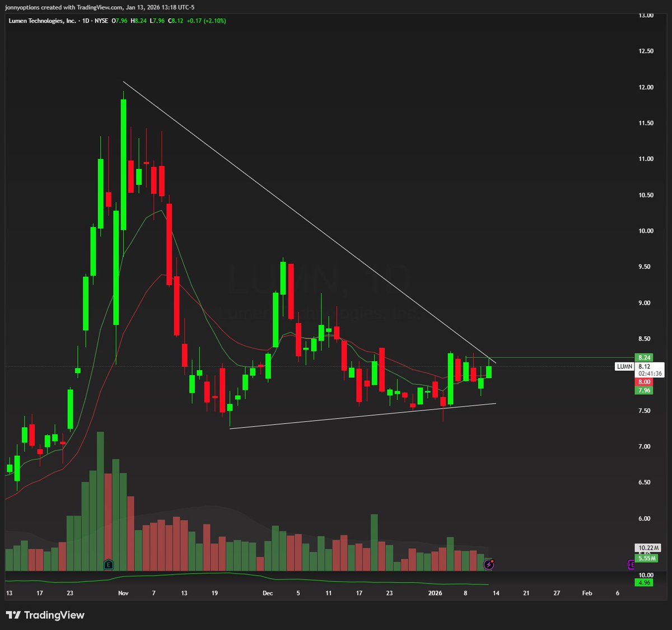The width and height of the screenshot is (672, 630).
Task: Click the green 7.96 price label
Action: click(x=644, y=390)
